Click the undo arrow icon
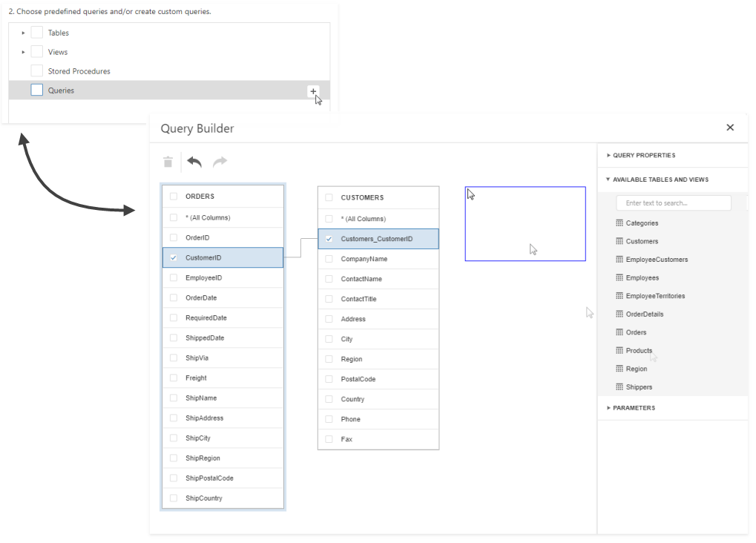The image size is (756, 543). (x=194, y=162)
